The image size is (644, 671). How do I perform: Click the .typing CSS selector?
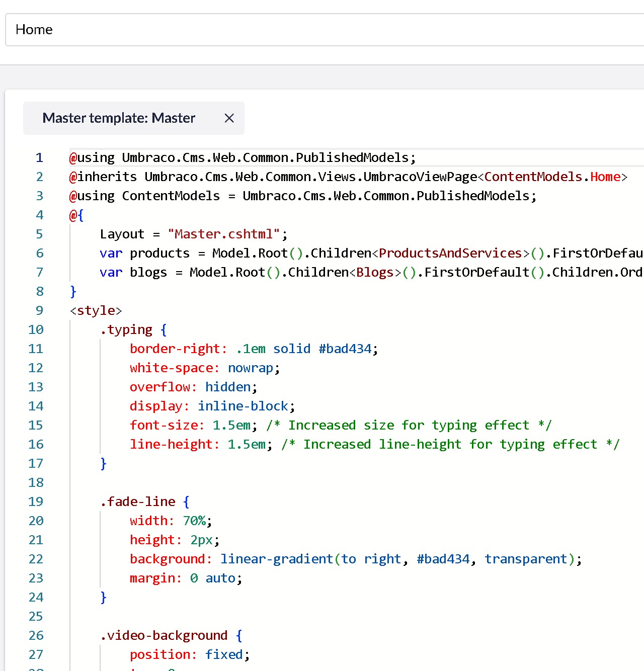(126, 330)
